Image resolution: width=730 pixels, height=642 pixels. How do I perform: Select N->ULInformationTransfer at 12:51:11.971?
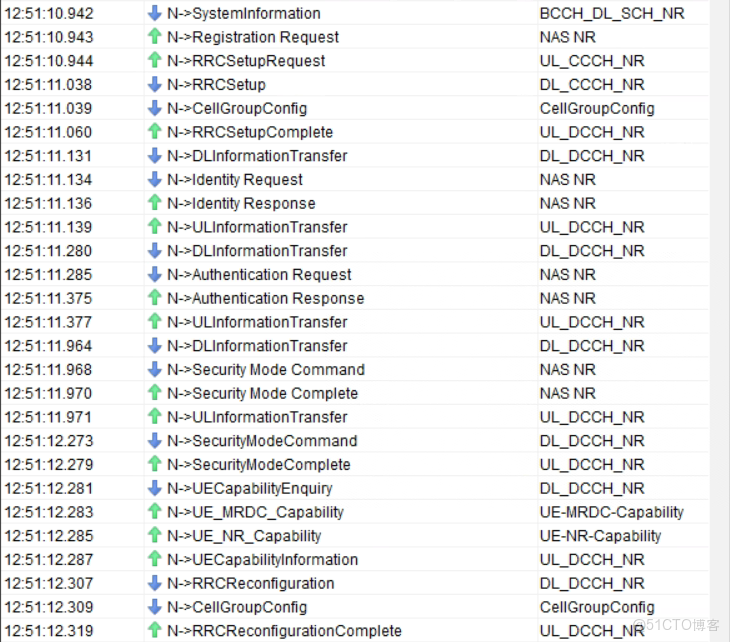pyautogui.click(x=257, y=417)
